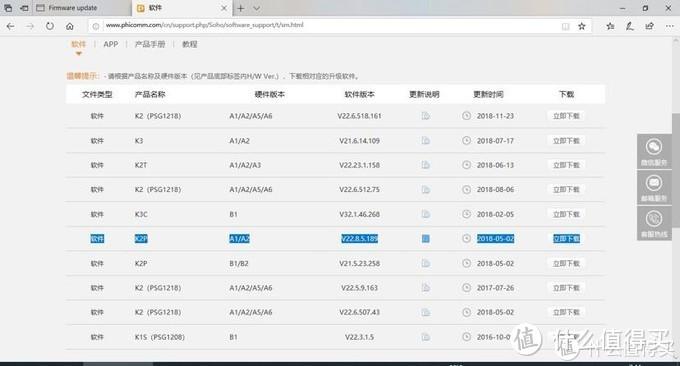Share this page using the share icon

pos(649,26)
